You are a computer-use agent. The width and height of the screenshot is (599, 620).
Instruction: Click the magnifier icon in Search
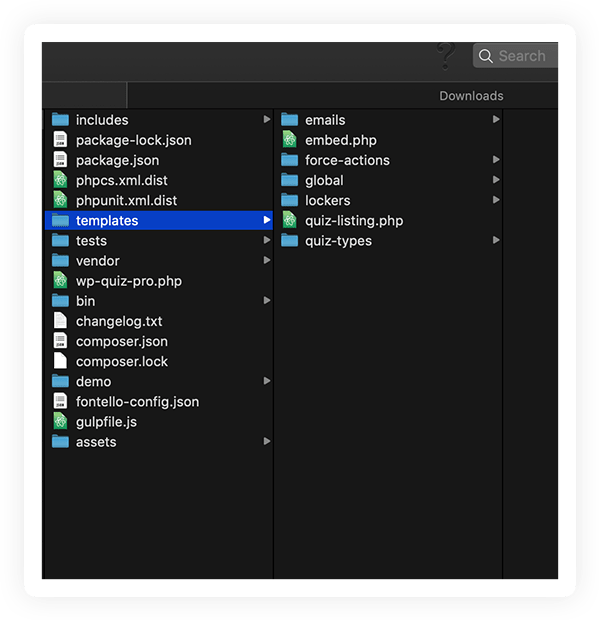click(x=486, y=56)
